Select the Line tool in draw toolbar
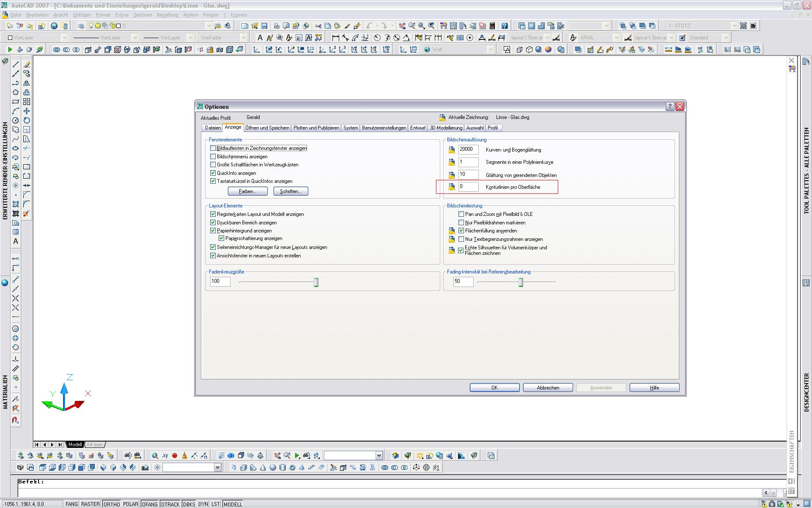 pyautogui.click(x=16, y=64)
